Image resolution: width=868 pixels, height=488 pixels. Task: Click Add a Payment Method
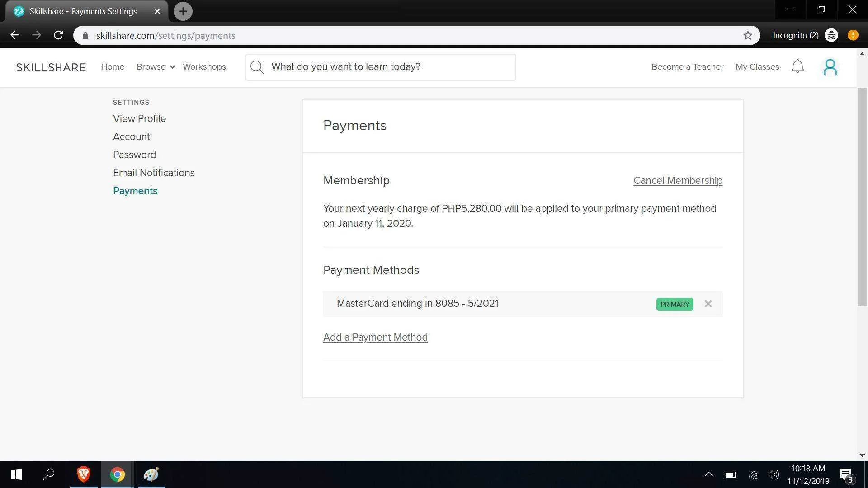point(375,338)
